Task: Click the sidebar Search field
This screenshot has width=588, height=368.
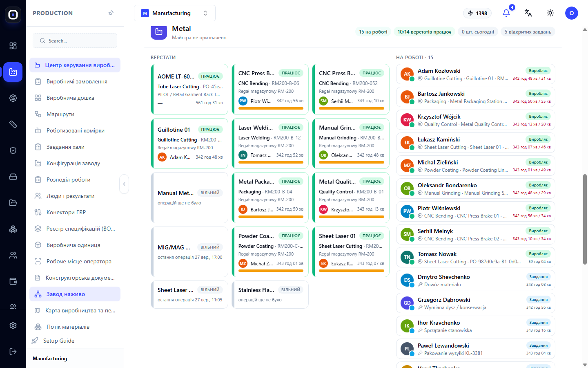Action: tap(75, 40)
